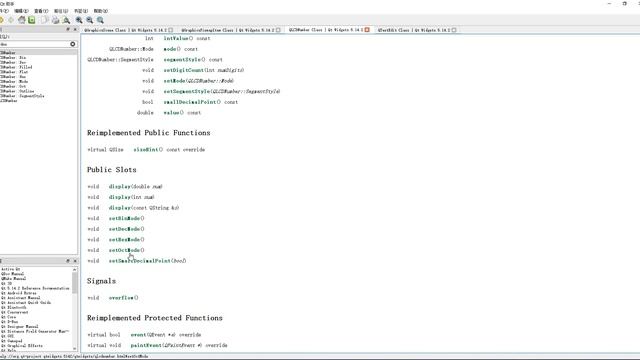Select QLCDNumber::Filled in the index list
The height and width of the screenshot is (360, 640).
tap(16, 67)
